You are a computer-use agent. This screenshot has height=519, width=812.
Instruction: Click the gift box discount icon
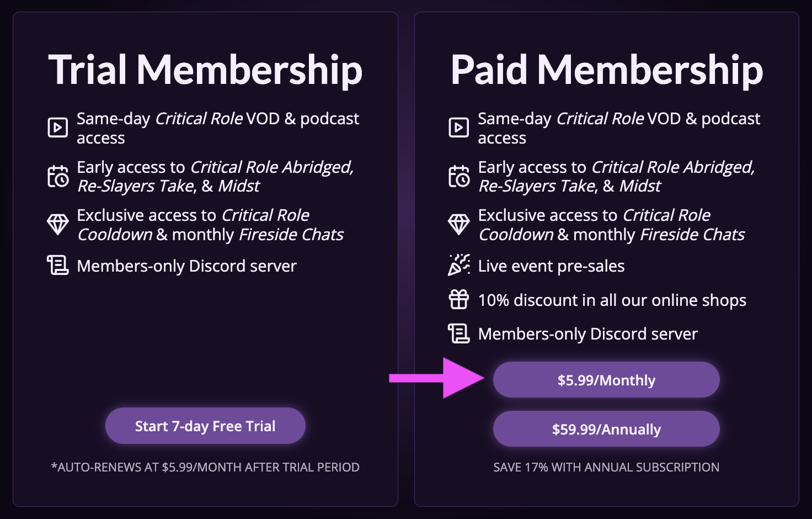pyautogui.click(x=458, y=299)
